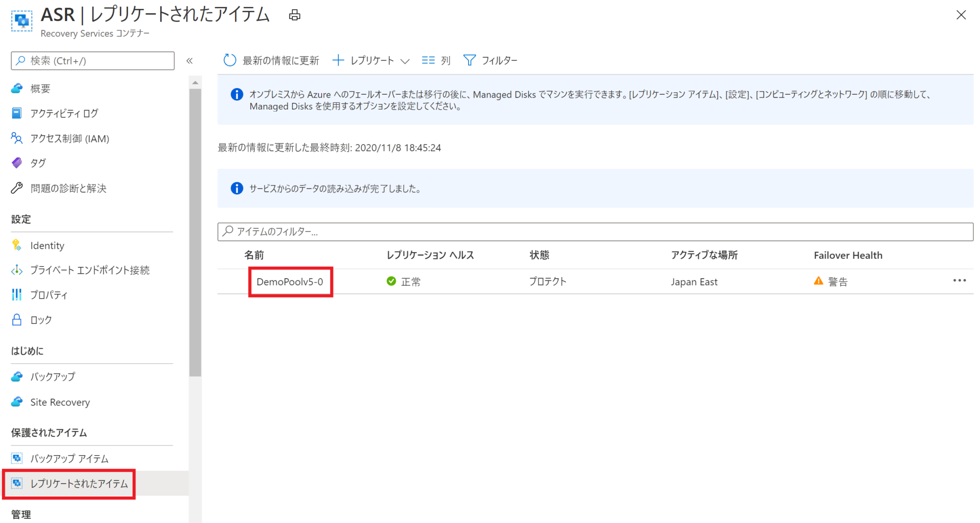Open the DemoPoolv5-0 replicated item
The width and height of the screenshot is (980, 523).
tap(290, 282)
